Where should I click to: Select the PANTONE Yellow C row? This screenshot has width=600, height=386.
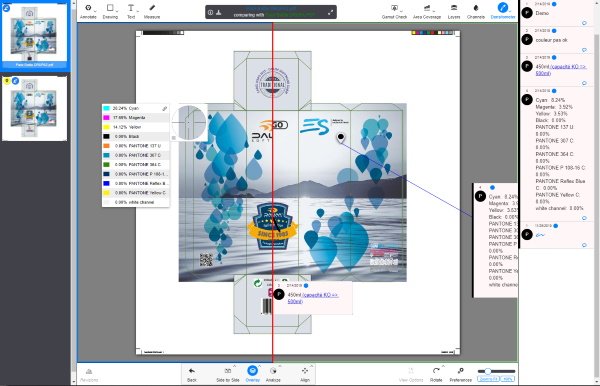(x=136, y=193)
